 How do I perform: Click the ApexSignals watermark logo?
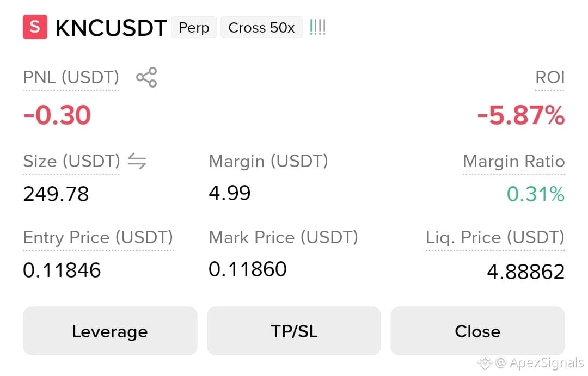click(484, 362)
